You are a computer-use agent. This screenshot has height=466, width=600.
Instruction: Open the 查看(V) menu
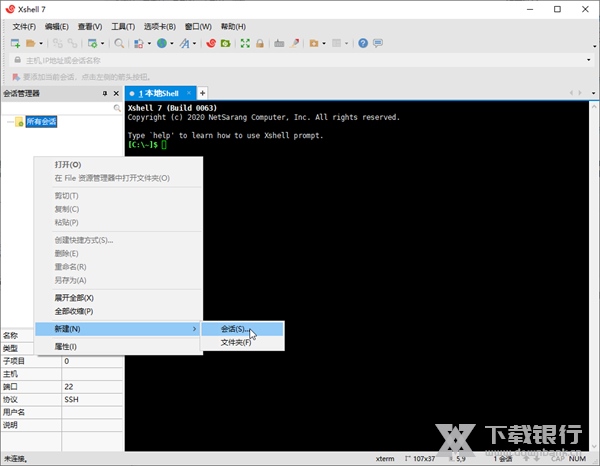(x=90, y=26)
